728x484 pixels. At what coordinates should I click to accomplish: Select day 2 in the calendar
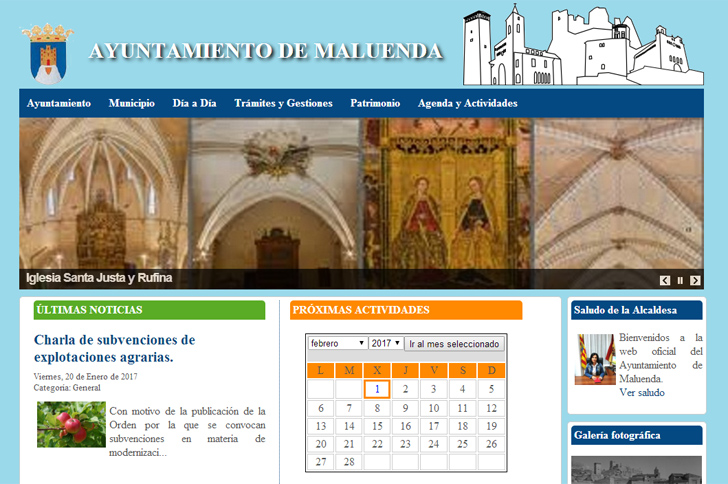[405, 389]
